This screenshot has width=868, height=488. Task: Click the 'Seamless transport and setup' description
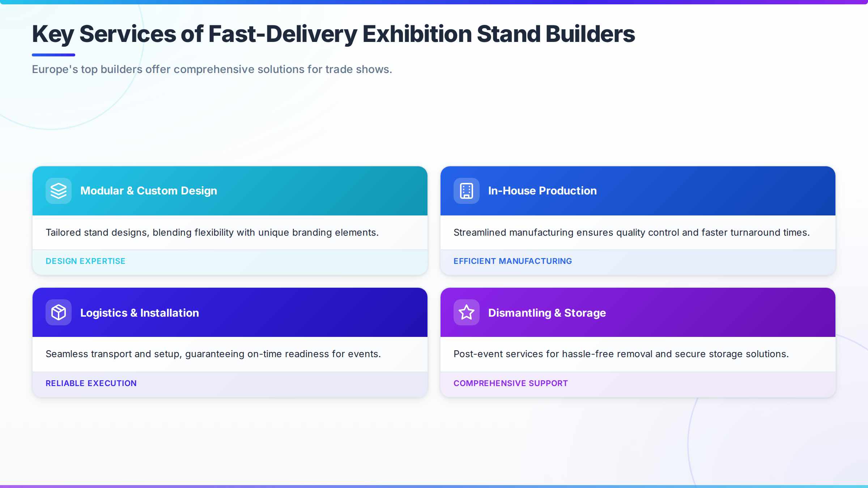213,354
